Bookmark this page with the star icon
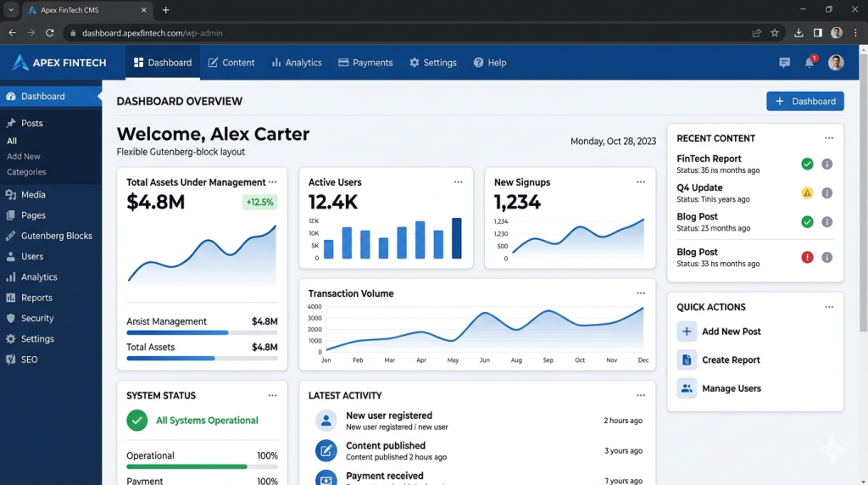Image resolution: width=868 pixels, height=485 pixels. coord(775,33)
